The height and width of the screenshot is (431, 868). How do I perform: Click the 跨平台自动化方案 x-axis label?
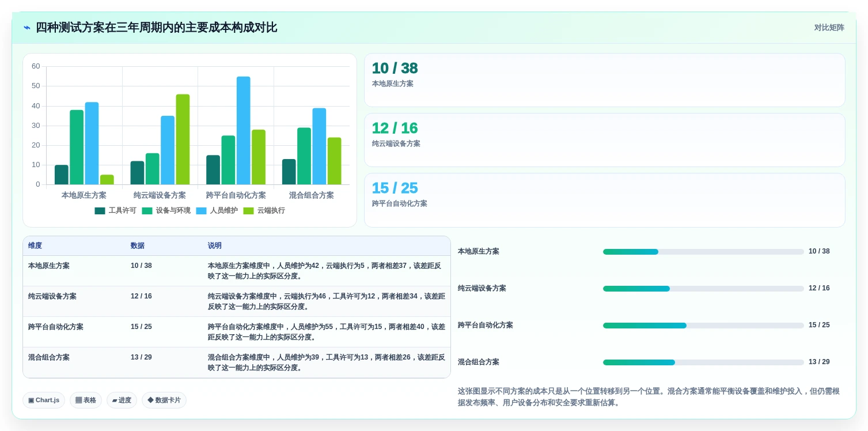click(236, 195)
